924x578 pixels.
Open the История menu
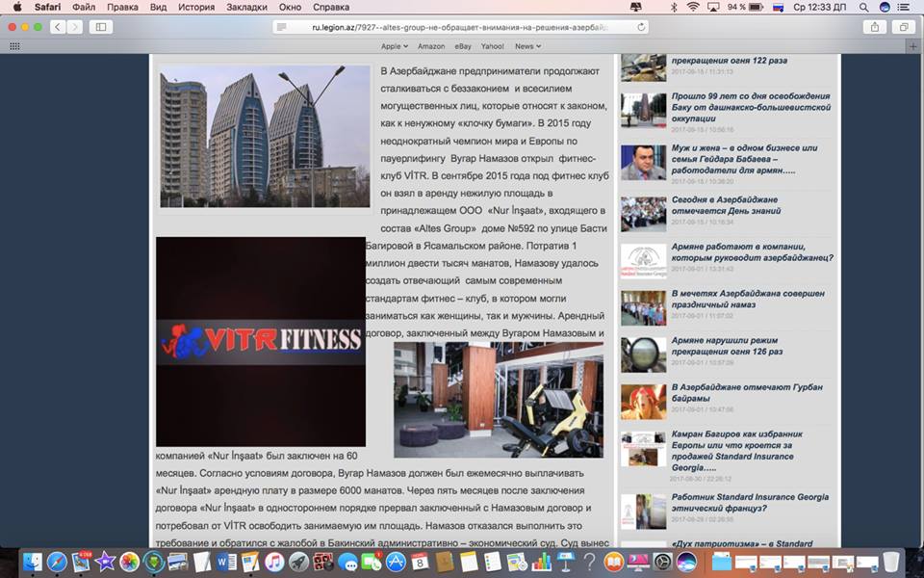196,7
